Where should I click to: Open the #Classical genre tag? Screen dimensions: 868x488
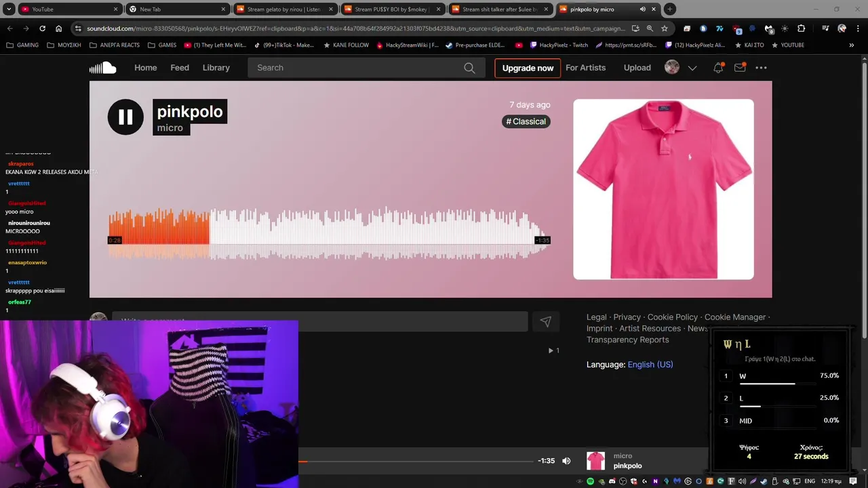526,121
